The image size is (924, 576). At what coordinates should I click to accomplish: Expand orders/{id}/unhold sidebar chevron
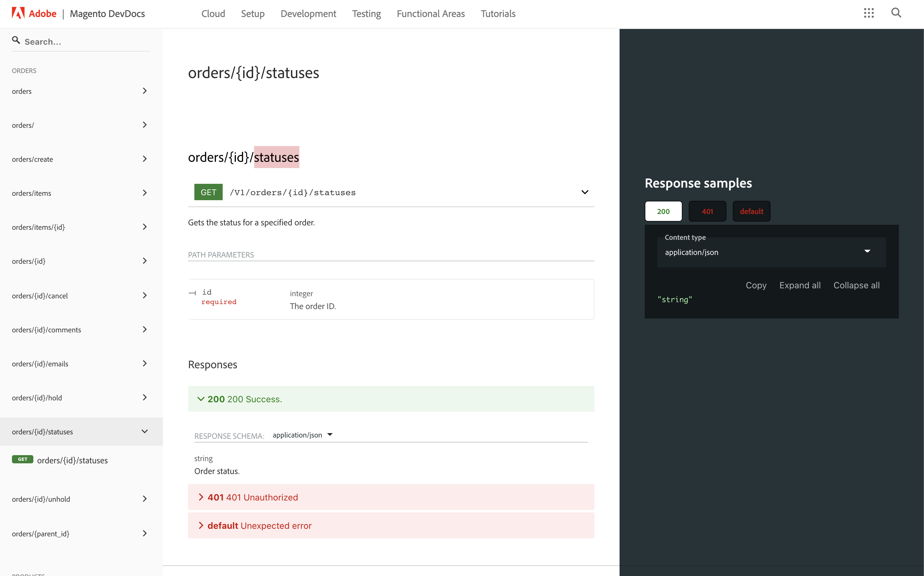(145, 499)
